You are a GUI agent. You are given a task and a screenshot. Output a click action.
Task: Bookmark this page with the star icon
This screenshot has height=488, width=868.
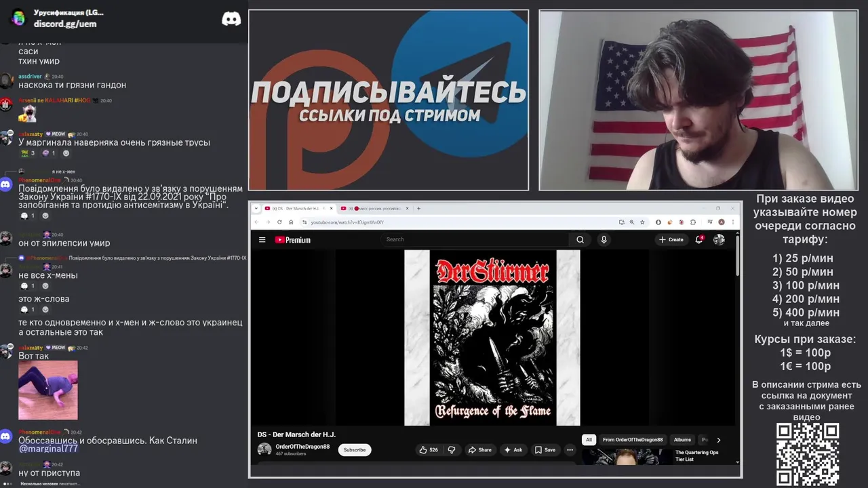coord(642,222)
